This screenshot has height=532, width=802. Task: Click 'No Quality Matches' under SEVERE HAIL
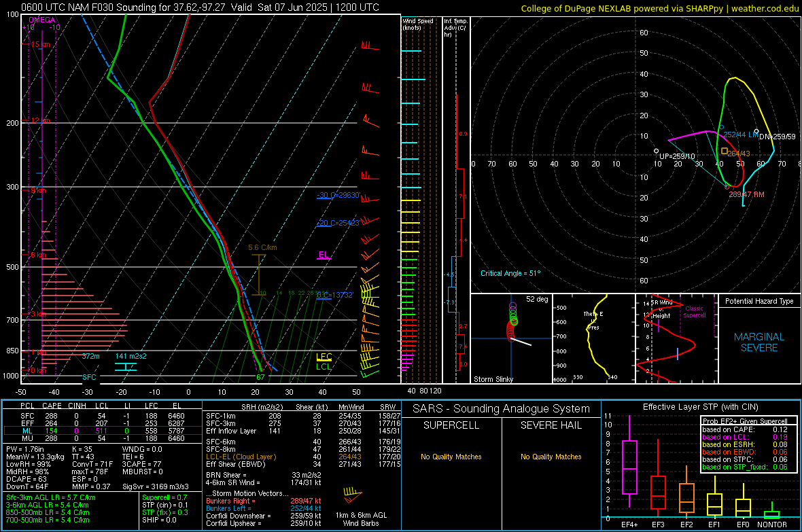[551, 457]
